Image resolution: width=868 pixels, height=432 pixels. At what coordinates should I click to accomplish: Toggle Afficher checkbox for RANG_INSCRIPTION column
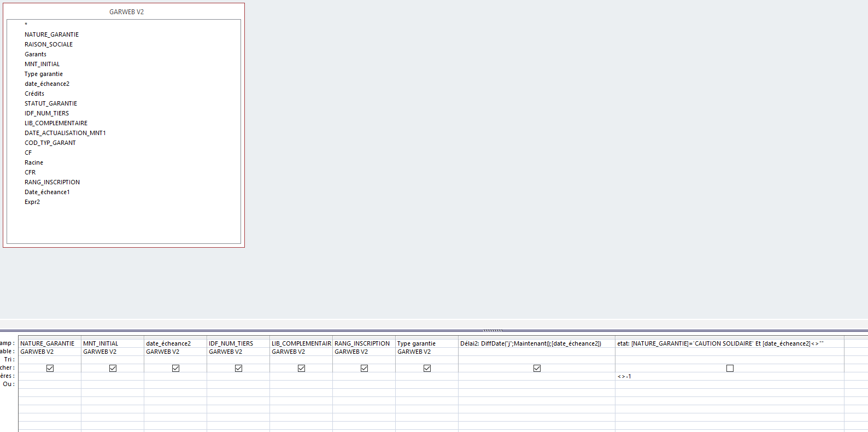click(365, 368)
